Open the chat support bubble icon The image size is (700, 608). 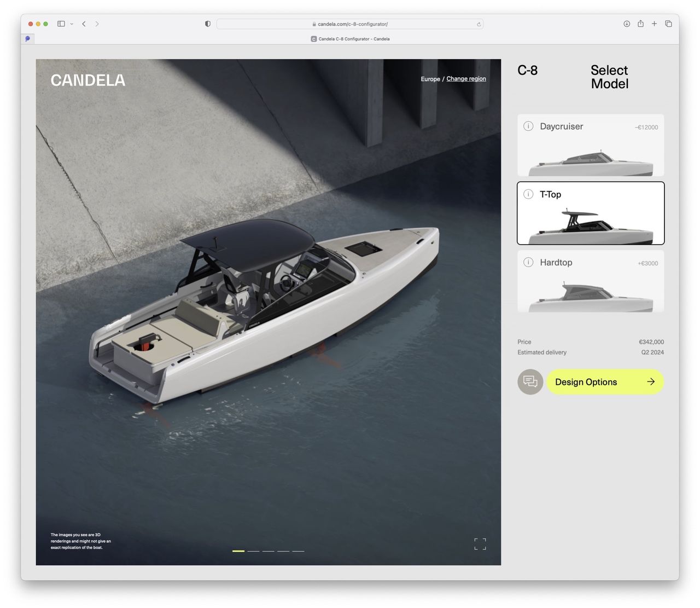(530, 382)
